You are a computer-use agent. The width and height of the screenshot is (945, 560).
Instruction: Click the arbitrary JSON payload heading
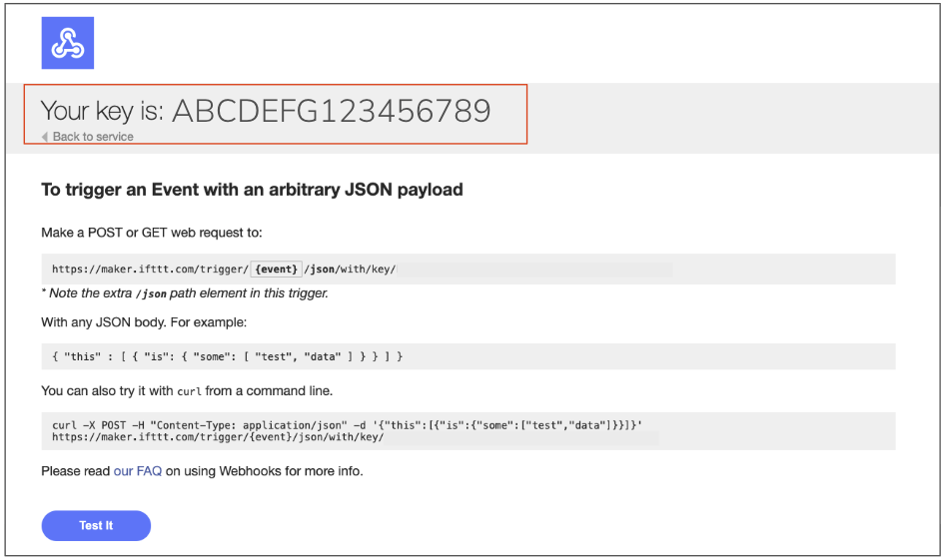(x=252, y=189)
